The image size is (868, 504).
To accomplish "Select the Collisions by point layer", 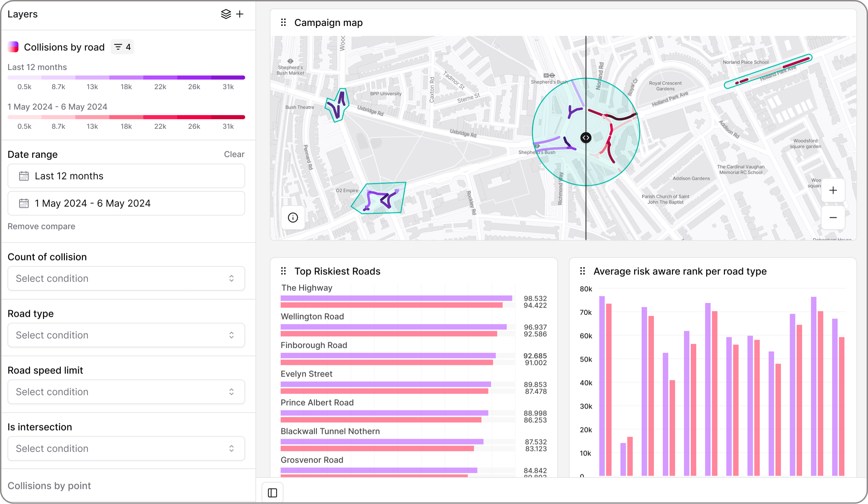I will pyautogui.click(x=49, y=486).
